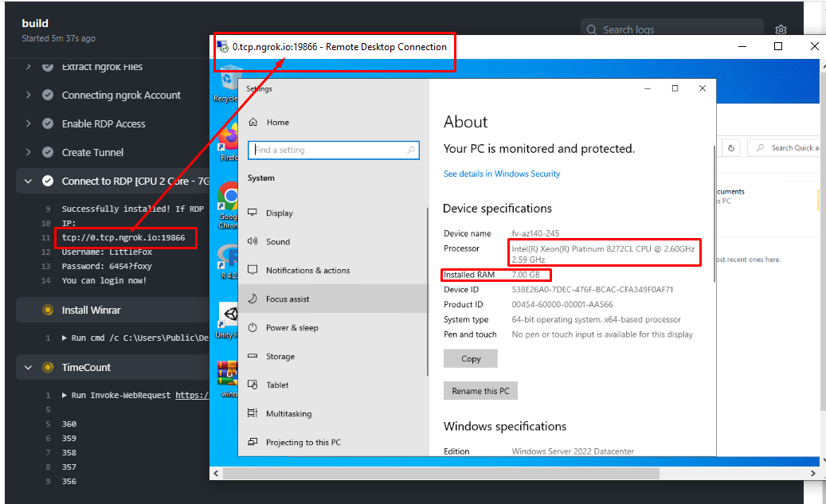The image size is (826, 504).
Task: Open the WinRAR desktop shortcut
Action: click(229, 379)
